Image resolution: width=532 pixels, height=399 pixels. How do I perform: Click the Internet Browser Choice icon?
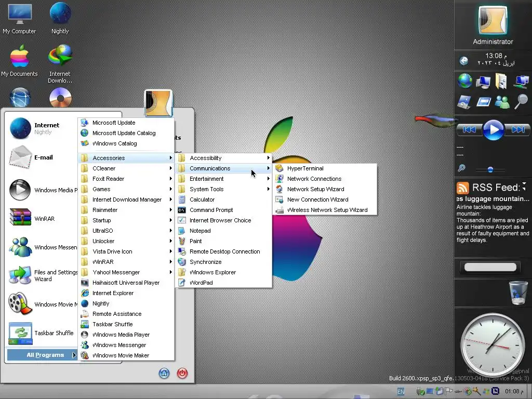click(182, 220)
